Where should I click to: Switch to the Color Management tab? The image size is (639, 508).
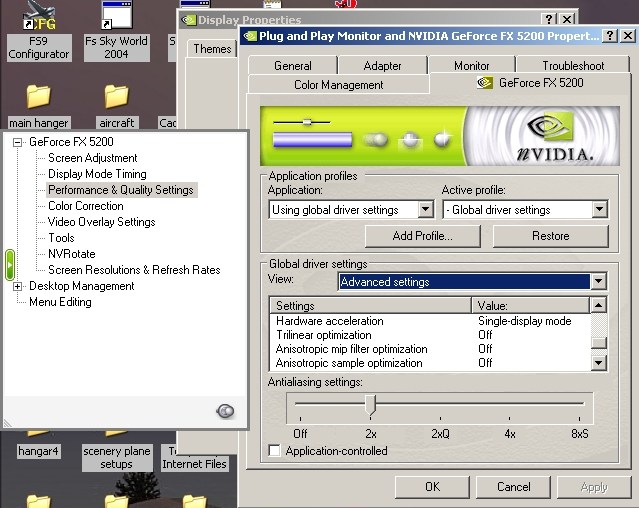(338, 85)
